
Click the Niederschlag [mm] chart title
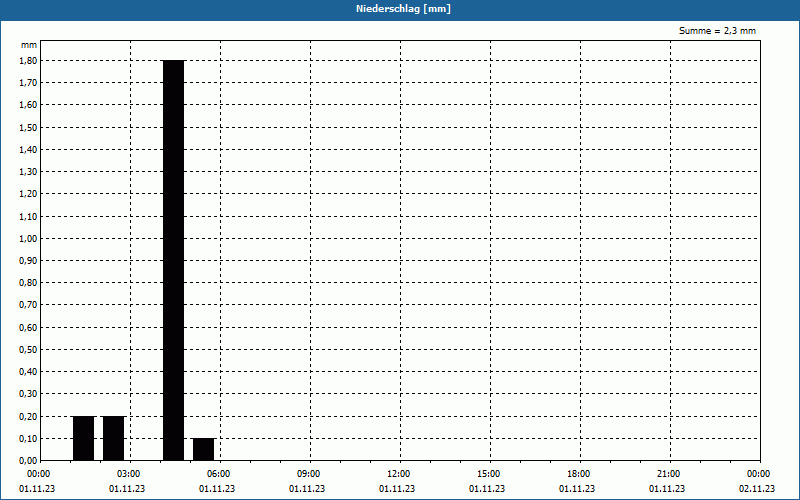pos(403,9)
